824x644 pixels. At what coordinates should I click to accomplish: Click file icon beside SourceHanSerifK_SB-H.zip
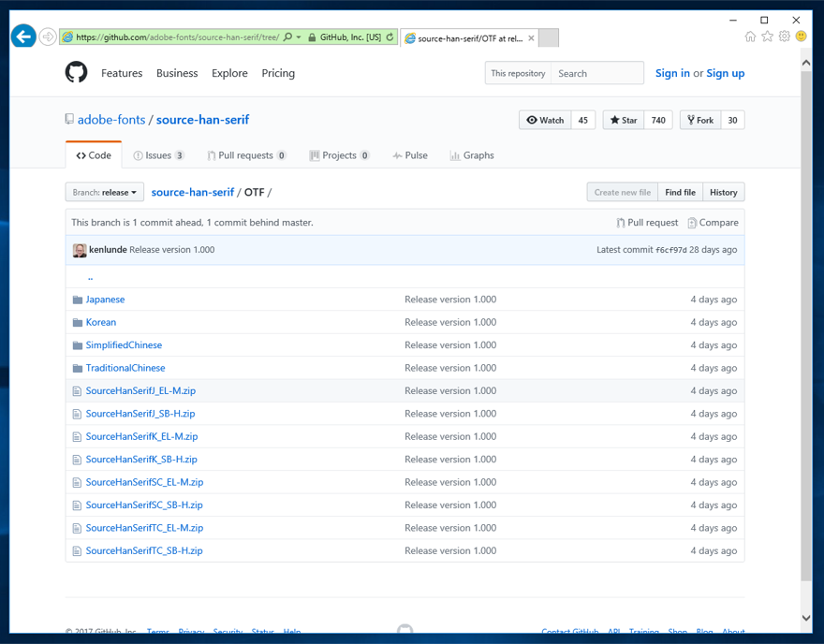point(77,459)
